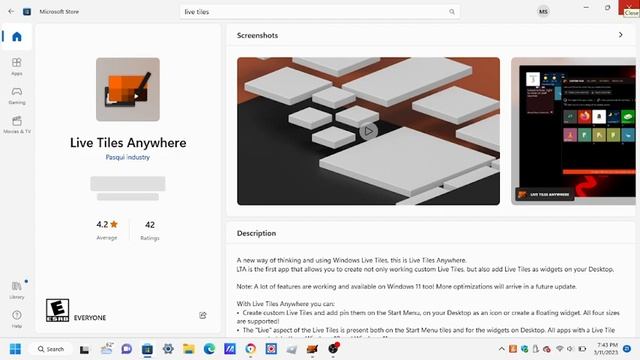Screen dimensions: 640x360
Task: Open Live Tiles Anywhere orange taskbar icon
Action: tap(312, 349)
